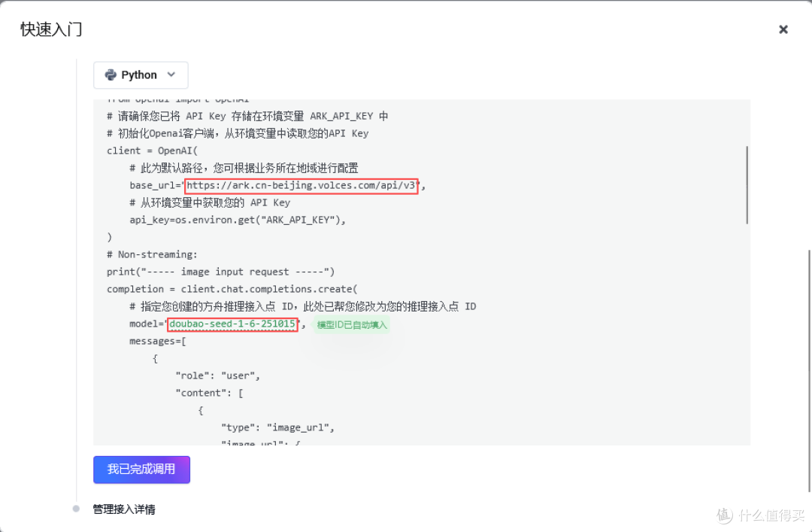Screen dimensions: 812x532
Task: Click the dialog's outer scrollbar
Action: 810,371
